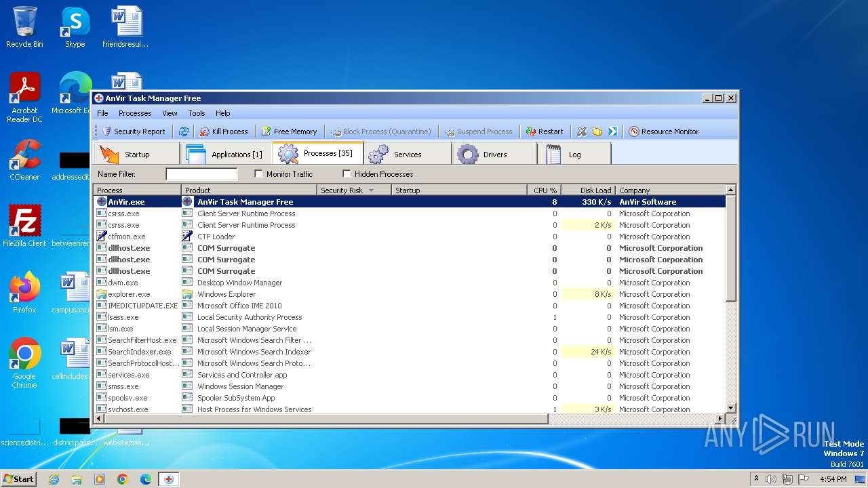Sort by the Process column header

tap(138, 190)
